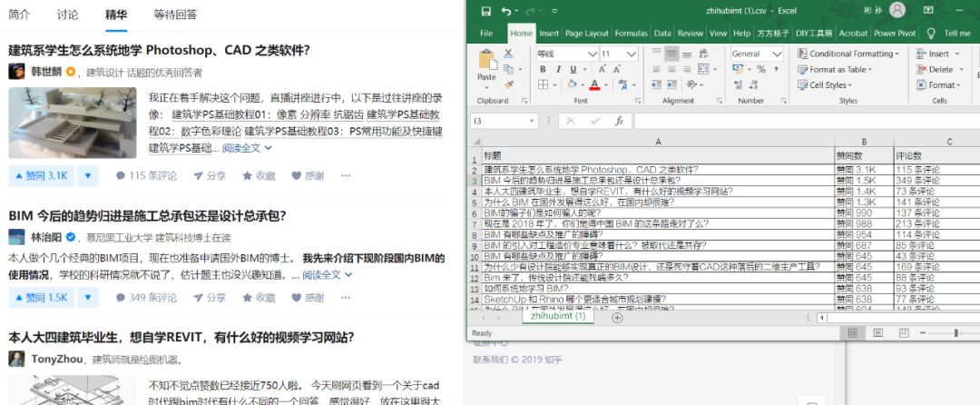This screenshot has width=980, height=405.
Task: Click the 赞同 3.1K upvote button
Action: [x=41, y=175]
